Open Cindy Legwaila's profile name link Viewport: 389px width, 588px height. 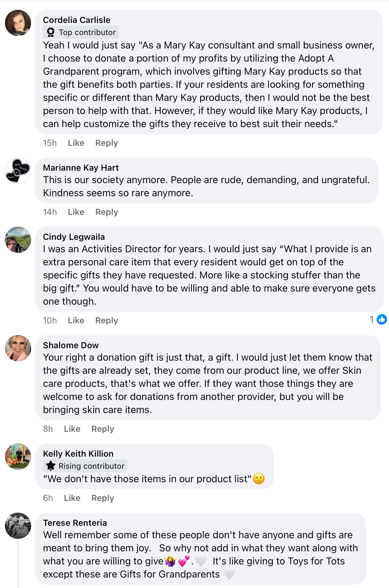[74, 237]
